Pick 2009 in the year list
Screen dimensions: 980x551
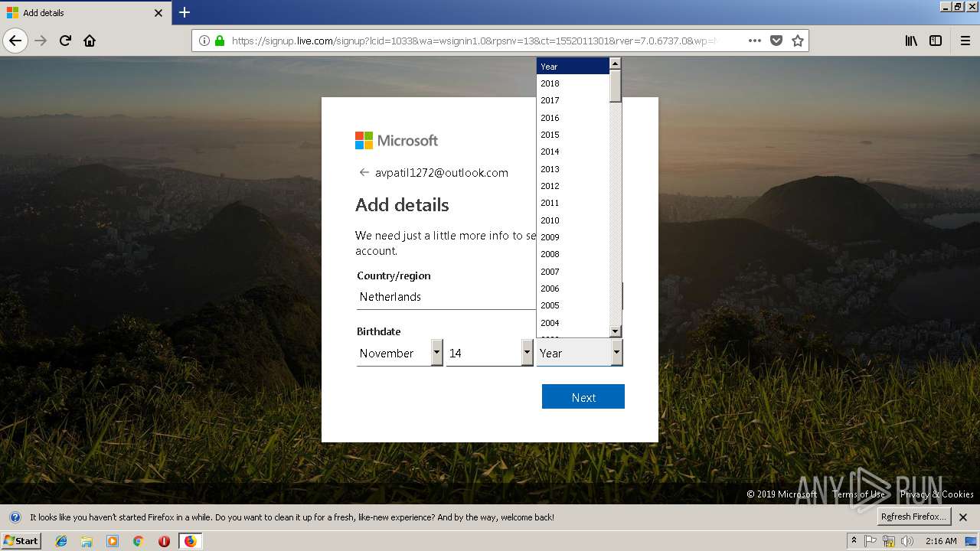(573, 237)
